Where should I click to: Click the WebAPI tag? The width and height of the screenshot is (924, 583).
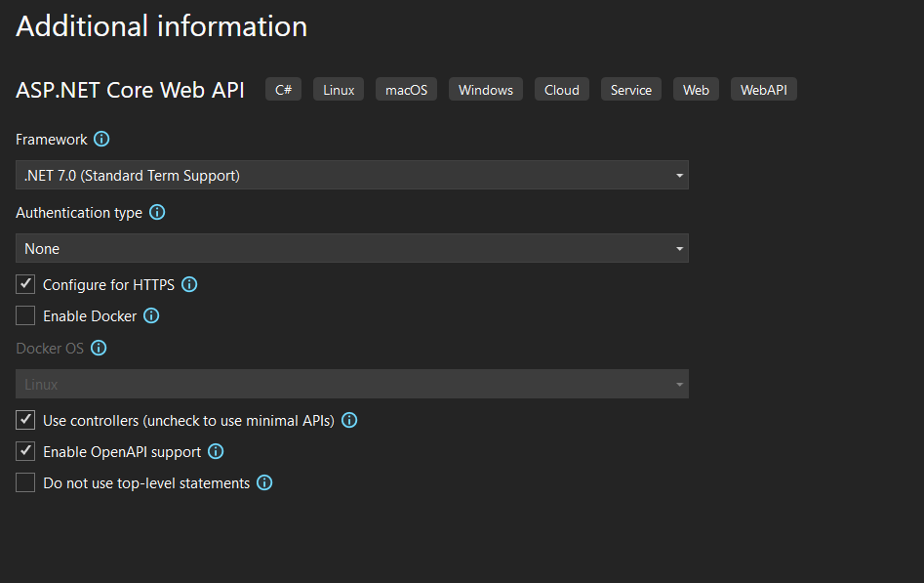(763, 90)
